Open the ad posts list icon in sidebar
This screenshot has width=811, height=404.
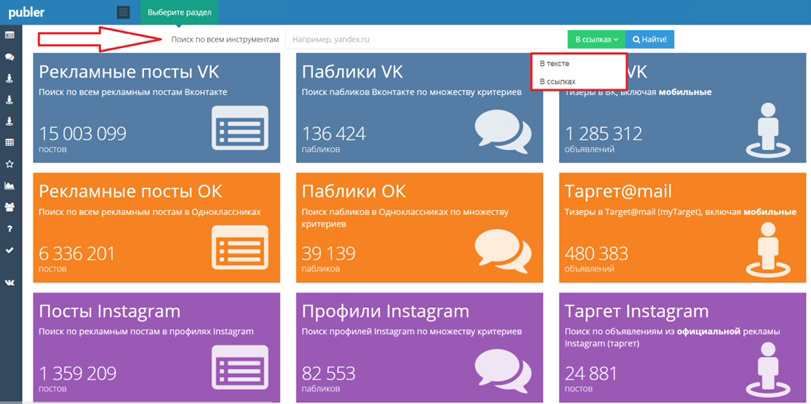[9, 35]
